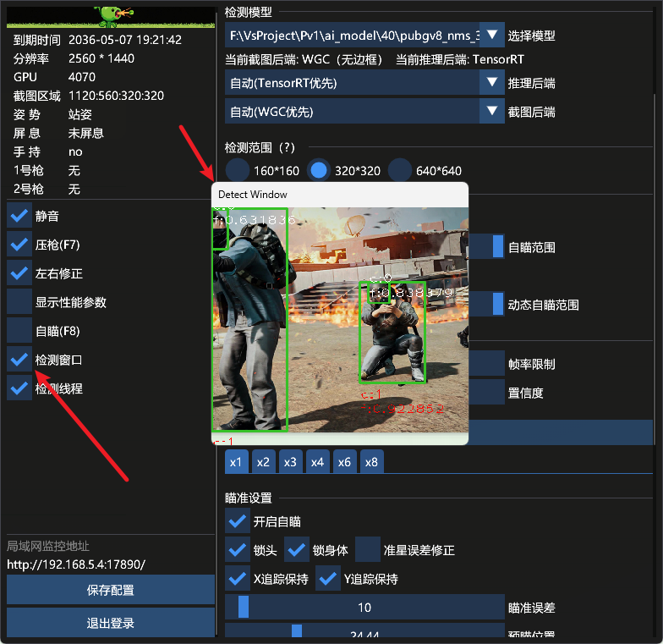Image resolution: width=663 pixels, height=644 pixels.
Task: Click the resolution value 2560 * 1440
Action: point(101,58)
